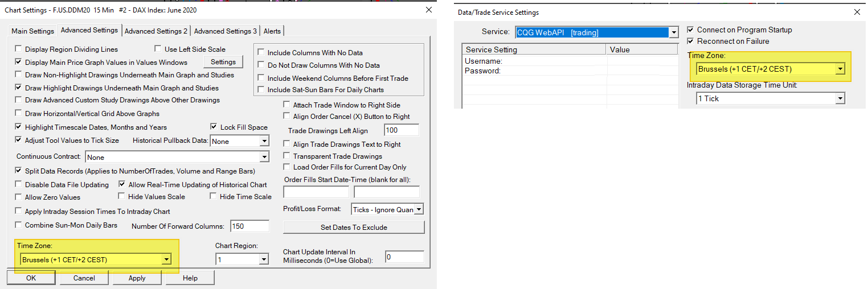
Task: Open Chart Settings Time Zone dropdown
Action: pos(166,260)
